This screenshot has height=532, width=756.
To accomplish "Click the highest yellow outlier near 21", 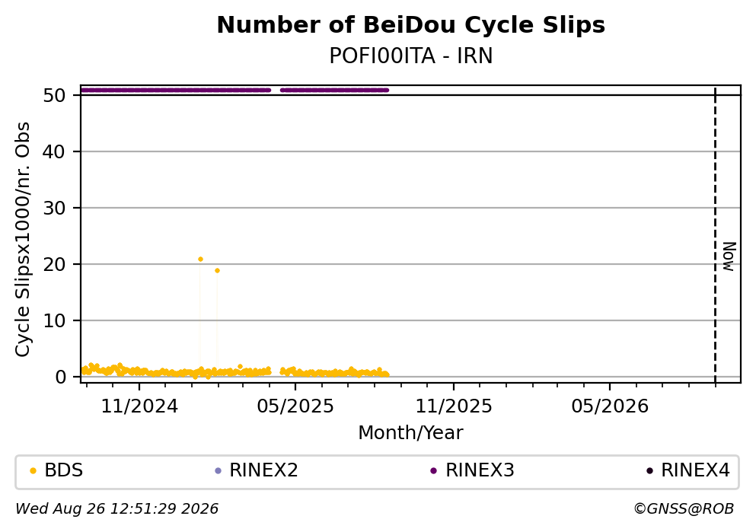I will pos(200,260).
